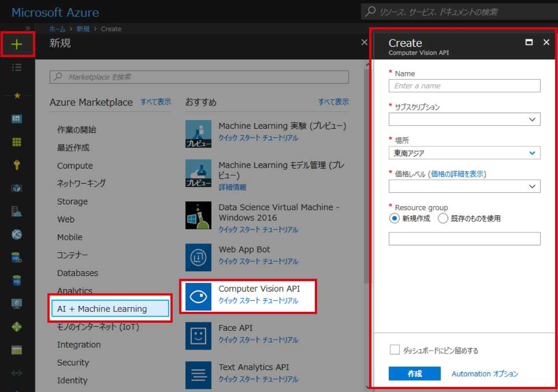This screenshot has width=558, height=392.
Task: Click the Marketplace search field
Action: 199,77
